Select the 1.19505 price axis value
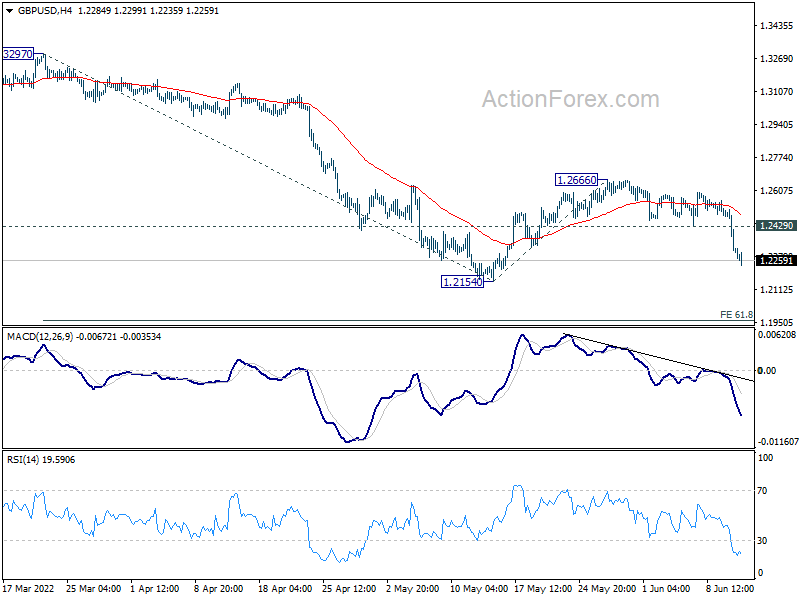This screenshot has height=600, width=800. [x=777, y=322]
